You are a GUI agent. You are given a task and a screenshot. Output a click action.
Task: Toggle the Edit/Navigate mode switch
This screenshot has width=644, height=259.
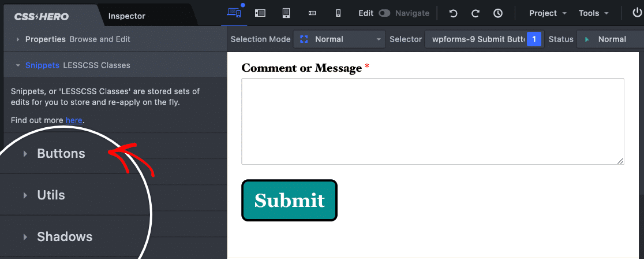384,13
